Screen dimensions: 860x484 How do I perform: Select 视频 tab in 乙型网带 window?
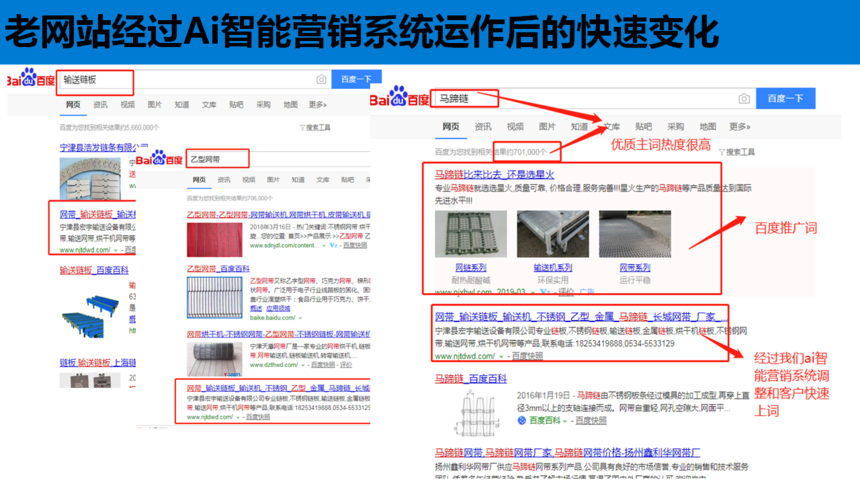tap(248, 179)
